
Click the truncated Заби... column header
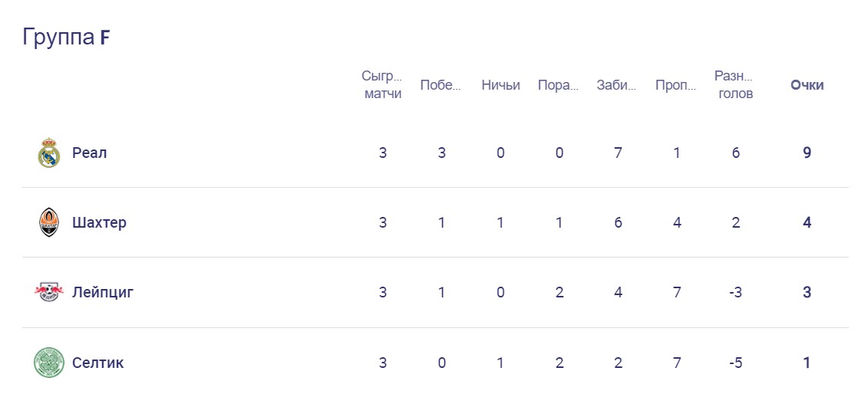pos(617,85)
